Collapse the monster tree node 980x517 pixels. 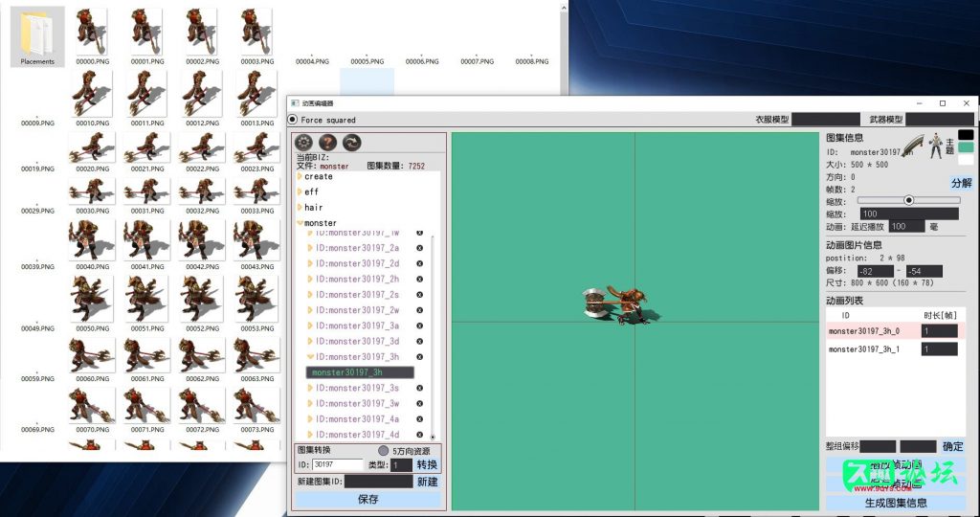click(300, 222)
